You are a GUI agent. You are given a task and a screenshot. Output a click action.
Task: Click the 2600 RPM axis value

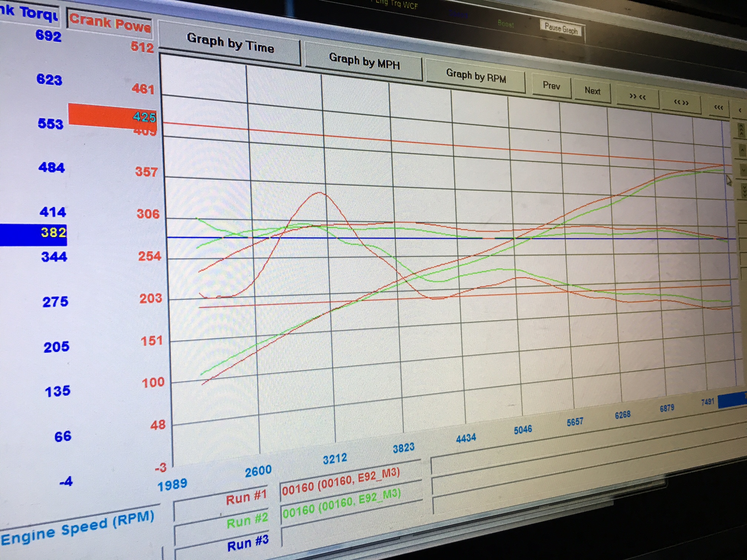pyautogui.click(x=258, y=471)
